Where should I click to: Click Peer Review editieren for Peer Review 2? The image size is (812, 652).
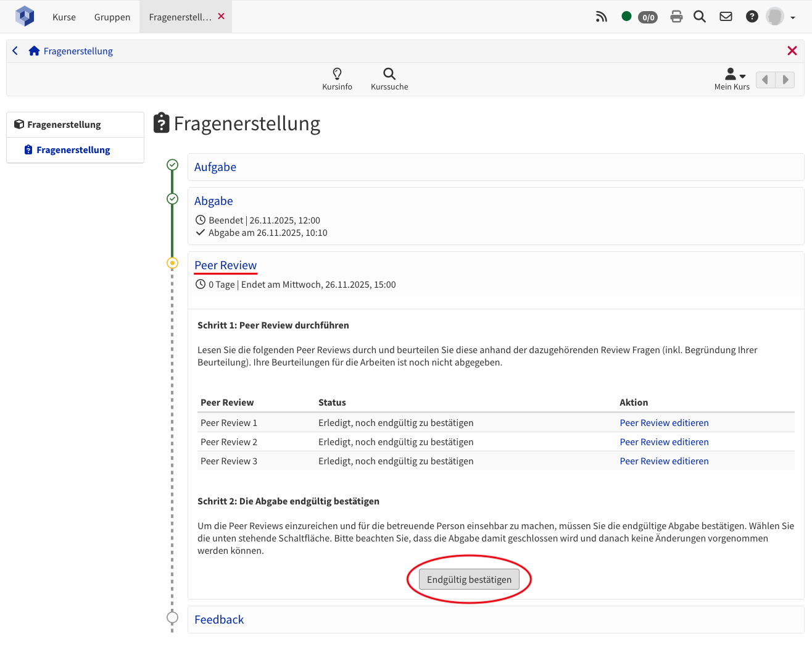664,442
